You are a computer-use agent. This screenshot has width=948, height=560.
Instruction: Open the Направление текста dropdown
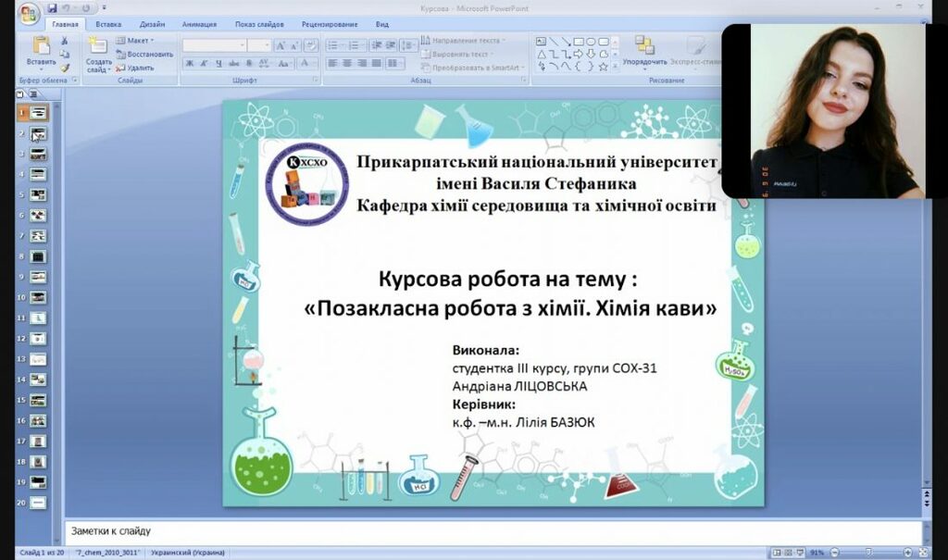click(465, 41)
